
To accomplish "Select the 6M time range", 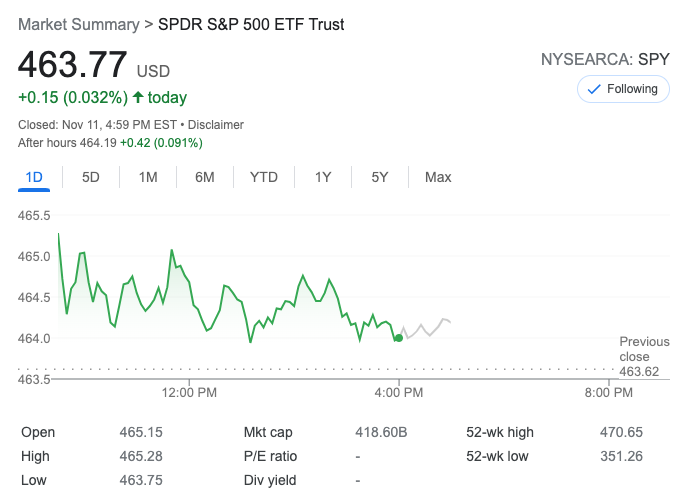I will click(205, 177).
